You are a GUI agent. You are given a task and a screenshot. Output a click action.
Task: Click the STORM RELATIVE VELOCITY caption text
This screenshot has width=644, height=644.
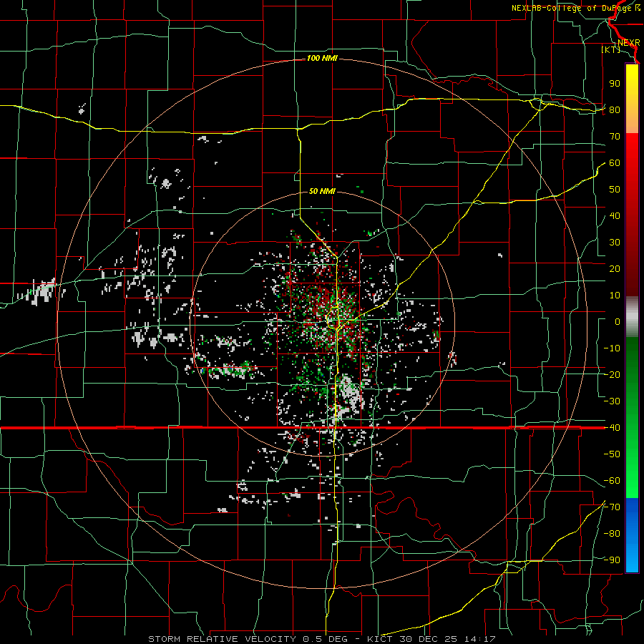221,639
